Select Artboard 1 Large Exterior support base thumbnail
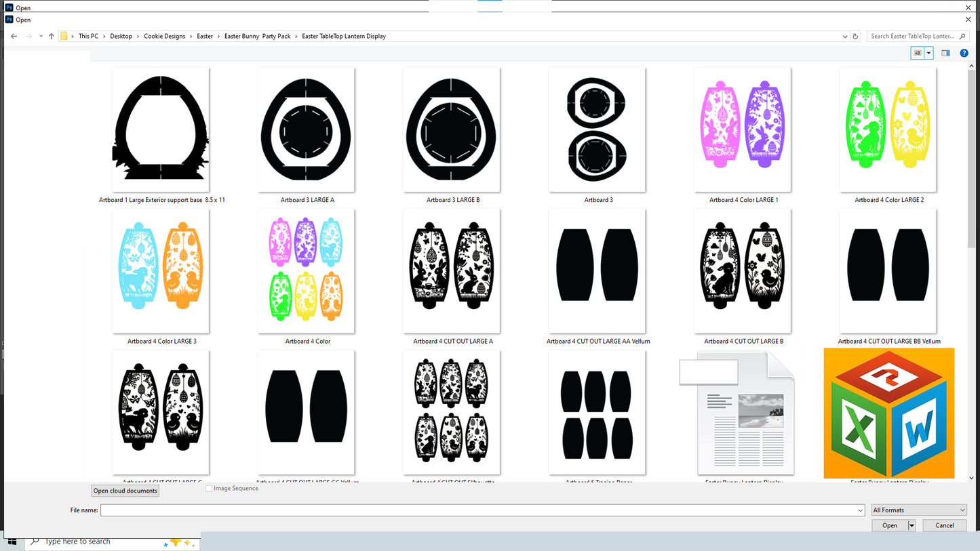This screenshot has height=551, width=980. pyautogui.click(x=161, y=129)
